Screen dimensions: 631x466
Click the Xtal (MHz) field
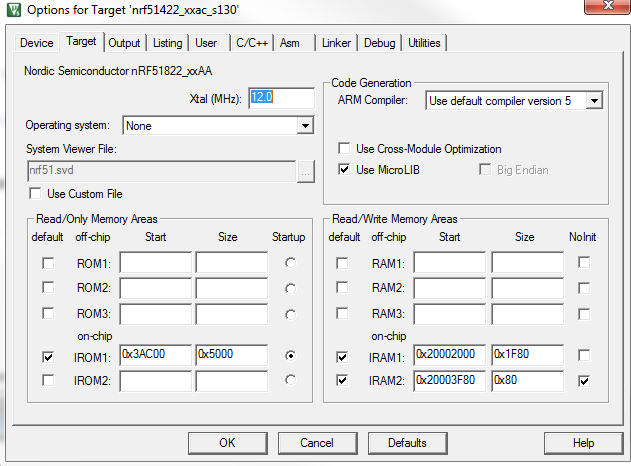pyautogui.click(x=281, y=98)
